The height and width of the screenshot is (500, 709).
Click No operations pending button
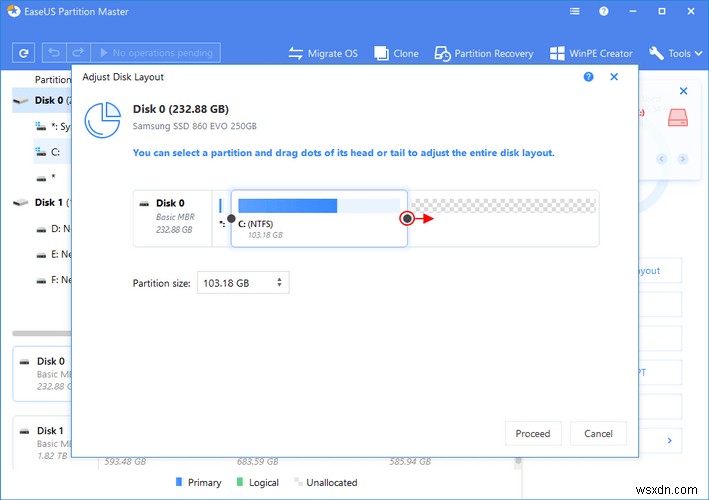coord(156,53)
